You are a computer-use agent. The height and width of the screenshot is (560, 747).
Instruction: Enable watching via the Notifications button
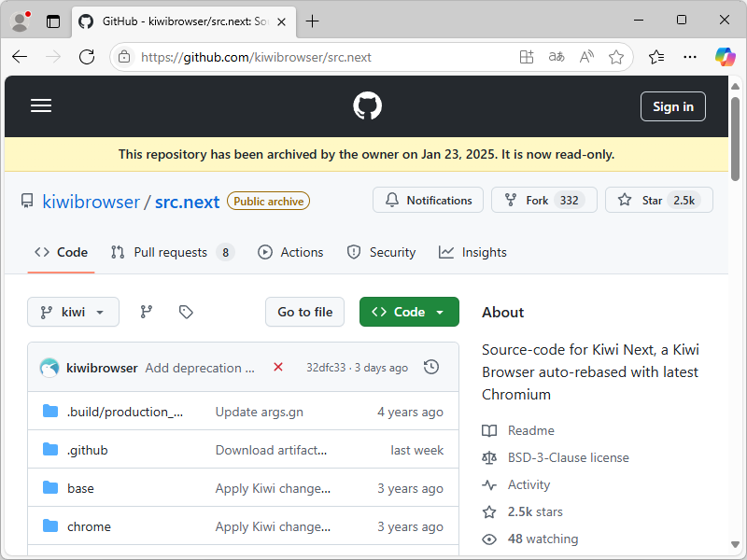pos(428,200)
